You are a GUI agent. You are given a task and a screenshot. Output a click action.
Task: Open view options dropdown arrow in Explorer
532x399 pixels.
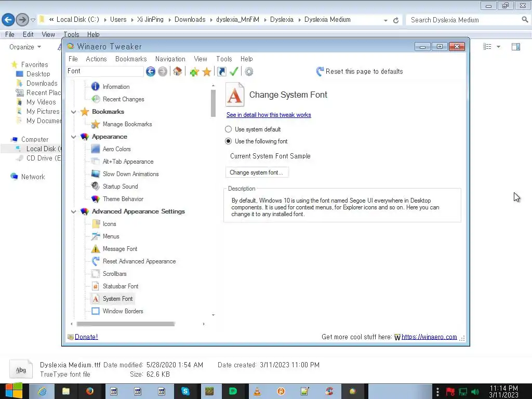click(x=498, y=47)
